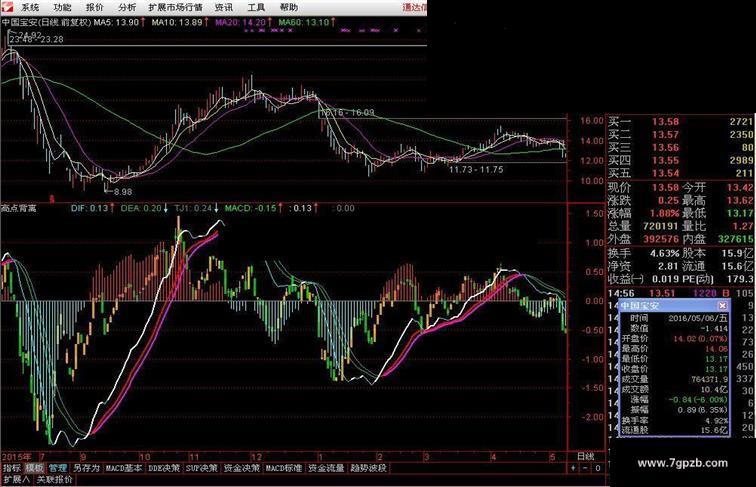This screenshot has width=756, height=487.
Task: Click the 2015年 label on time axis
Action: 17,456
